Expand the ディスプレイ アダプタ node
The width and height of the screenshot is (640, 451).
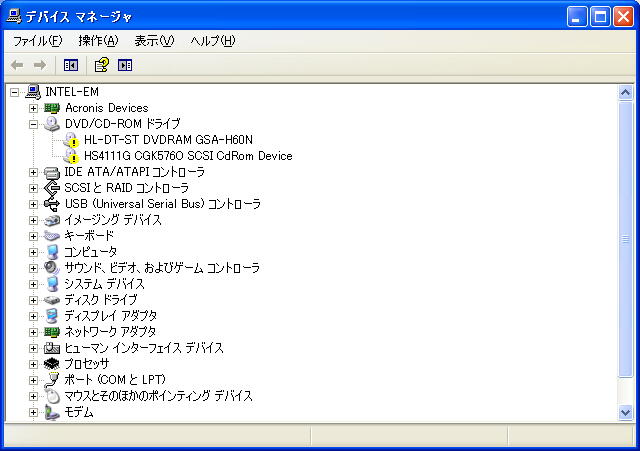tap(33, 316)
